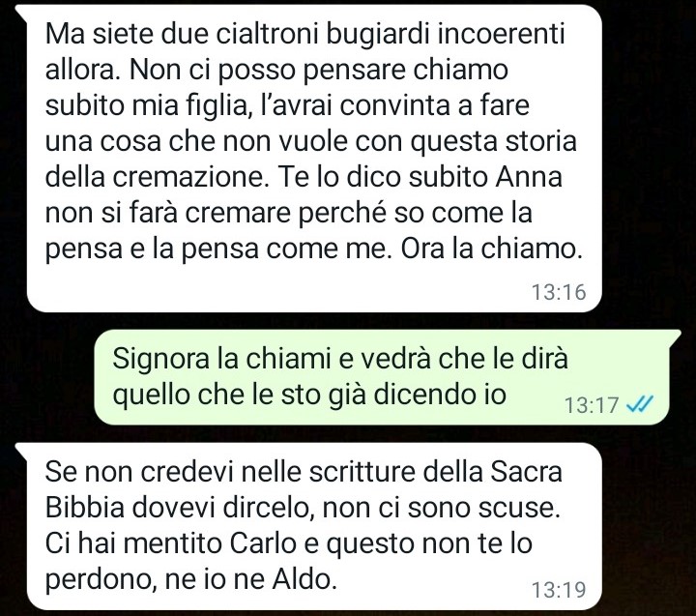Viewport: 696px width, 616px height.
Task: Tap the 13:16 timestamp
Action: pyautogui.click(x=559, y=292)
